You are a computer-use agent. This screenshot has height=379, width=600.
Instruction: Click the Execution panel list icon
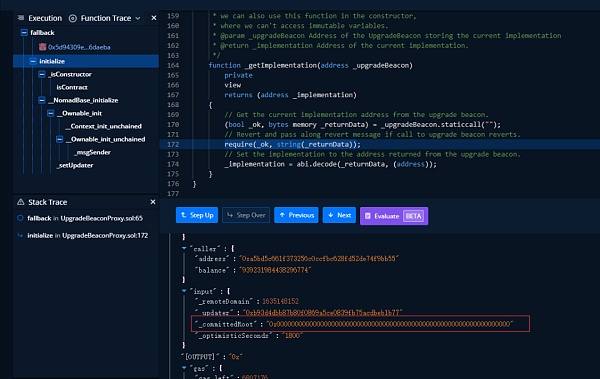[x=21, y=18]
